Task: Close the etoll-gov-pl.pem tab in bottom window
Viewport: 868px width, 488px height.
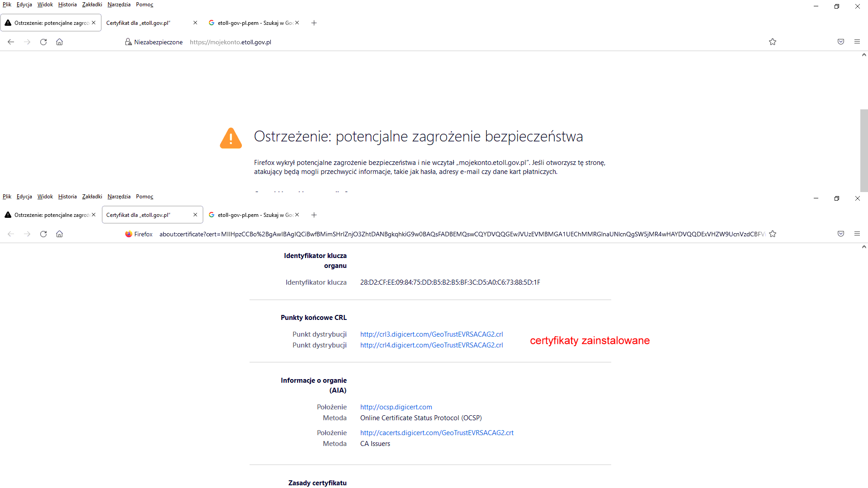Action: 297,215
